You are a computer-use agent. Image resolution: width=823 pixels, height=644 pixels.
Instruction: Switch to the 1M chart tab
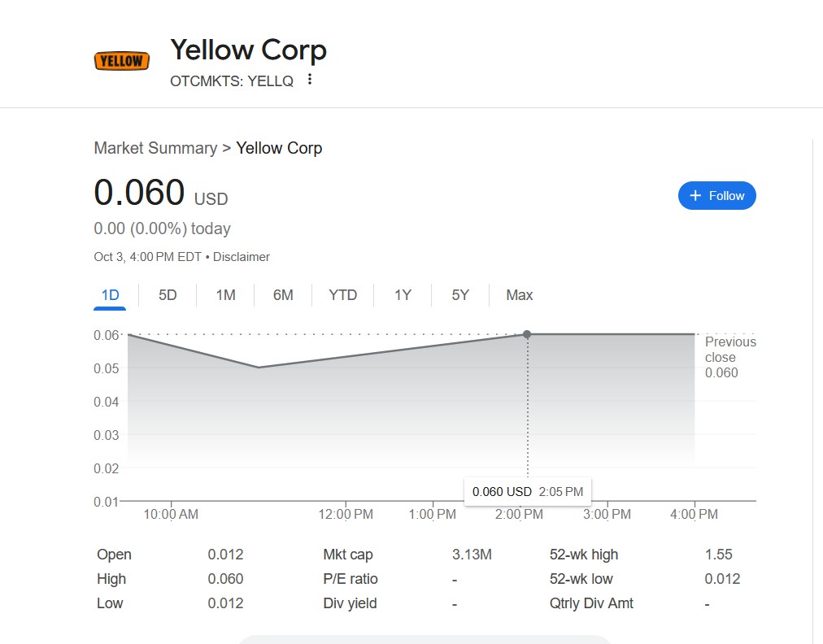coord(225,295)
